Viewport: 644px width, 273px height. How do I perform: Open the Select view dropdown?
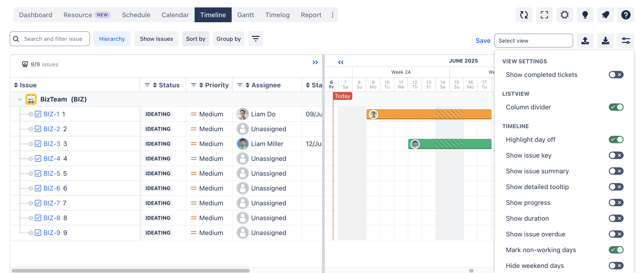pos(534,41)
